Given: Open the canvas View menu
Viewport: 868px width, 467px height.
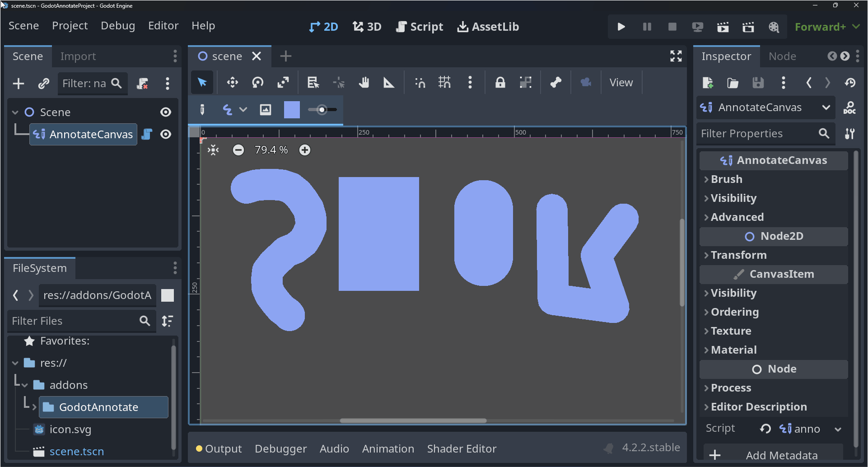Looking at the screenshot, I should [621, 83].
